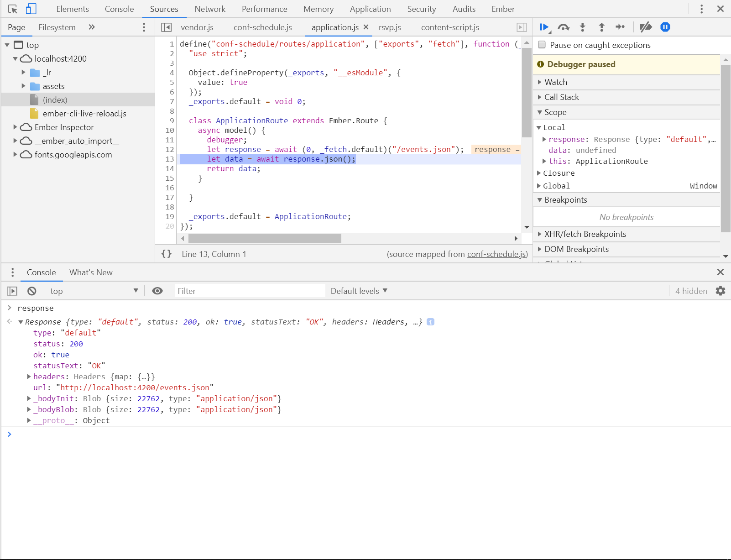The height and width of the screenshot is (560, 731).
Task: Step out of current function
Action: [x=601, y=27]
